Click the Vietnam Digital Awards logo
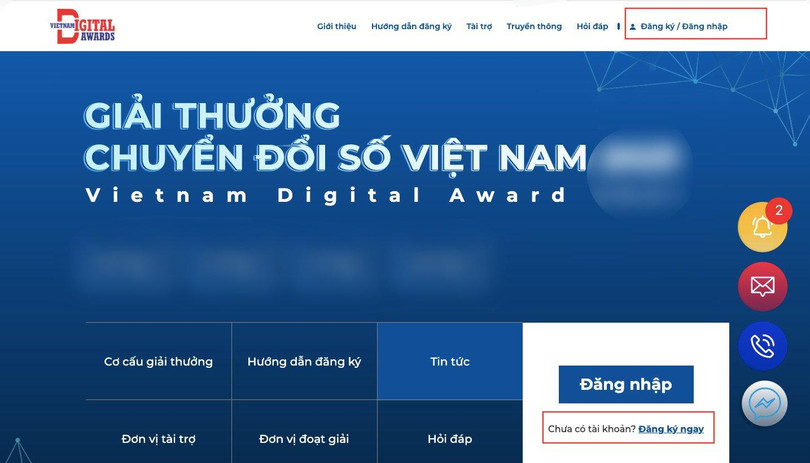This screenshot has height=463, width=810. pyautogui.click(x=83, y=26)
